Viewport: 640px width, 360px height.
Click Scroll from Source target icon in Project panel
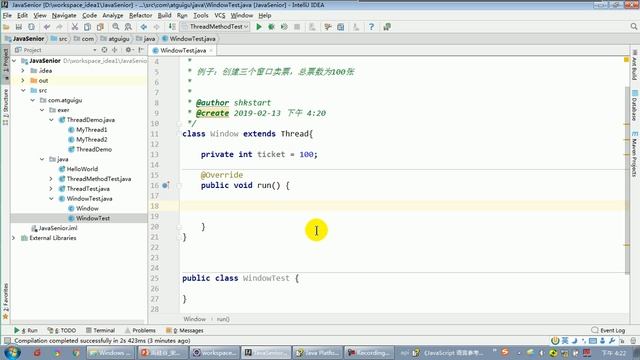click(104, 50)
